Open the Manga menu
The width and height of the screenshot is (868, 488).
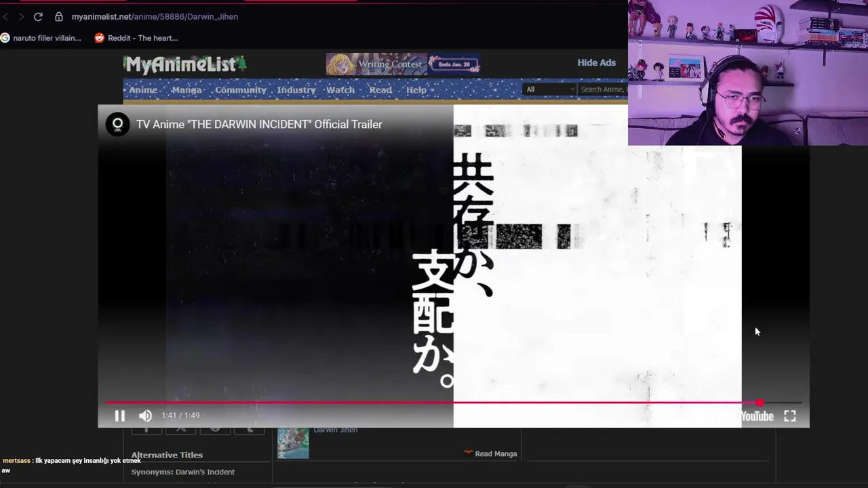point(186,89)
